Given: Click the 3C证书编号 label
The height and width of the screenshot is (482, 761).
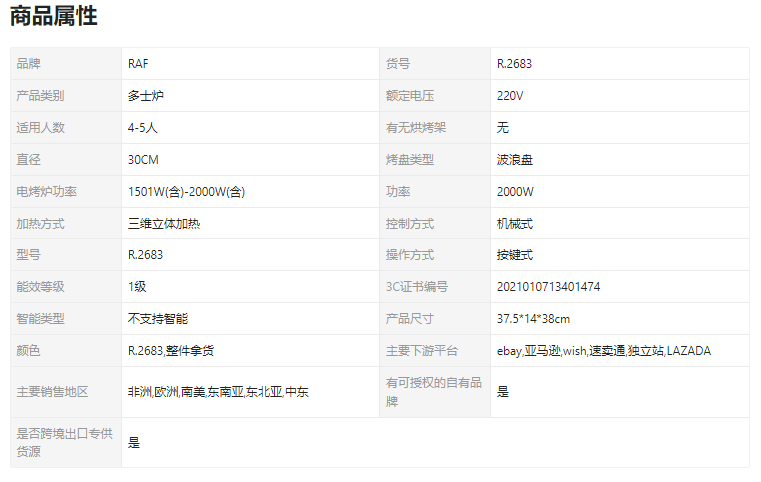Looking at the screenshot, I should 416,287.
